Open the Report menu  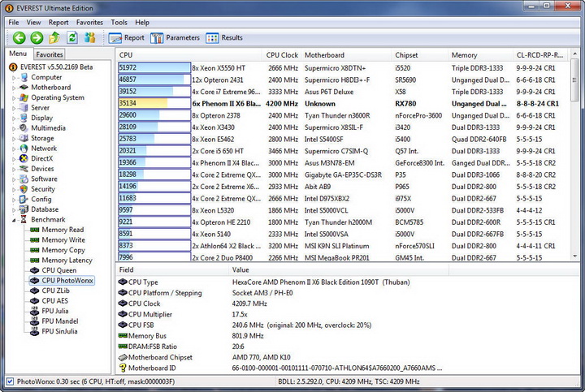(58, 23)
